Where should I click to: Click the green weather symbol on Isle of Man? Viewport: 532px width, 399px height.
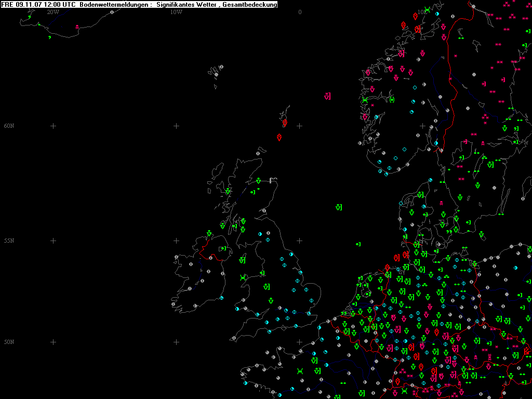click(x=242, y=260)
